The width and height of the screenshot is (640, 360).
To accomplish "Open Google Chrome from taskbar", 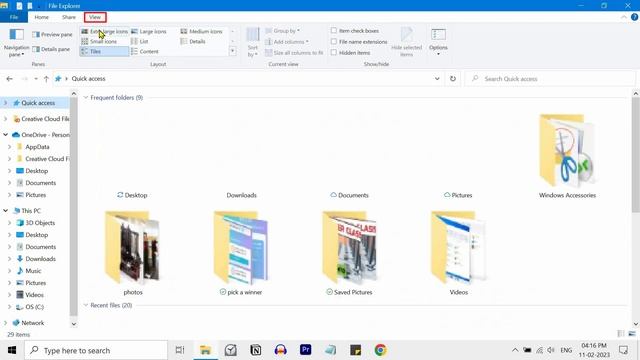I will click(x=380, y=350).
